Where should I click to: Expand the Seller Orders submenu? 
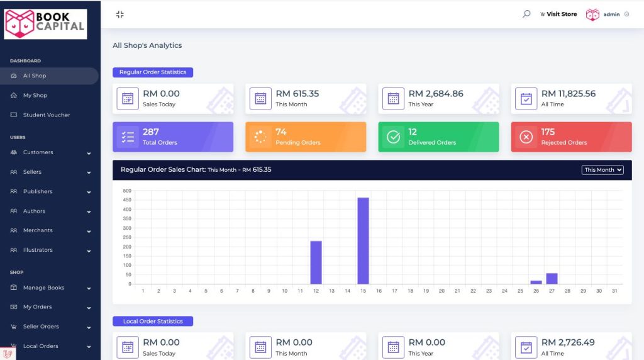pyautogui.click(x=50, y=327)
